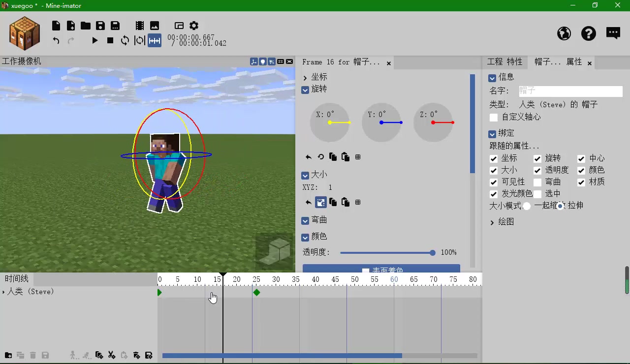630x364 pixels.
Task: Close the Frame 16 tab
Action: (389, 63)
